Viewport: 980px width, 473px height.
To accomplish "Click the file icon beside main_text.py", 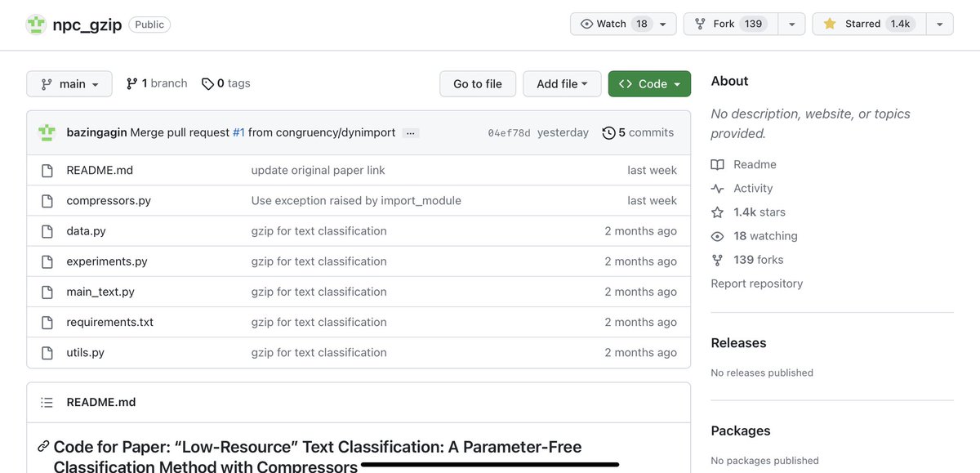I will click(x=47, y=292).
